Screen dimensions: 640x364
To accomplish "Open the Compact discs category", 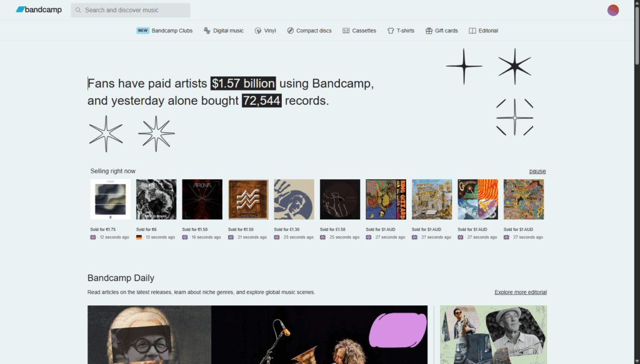I will click(x=314, y=31).
